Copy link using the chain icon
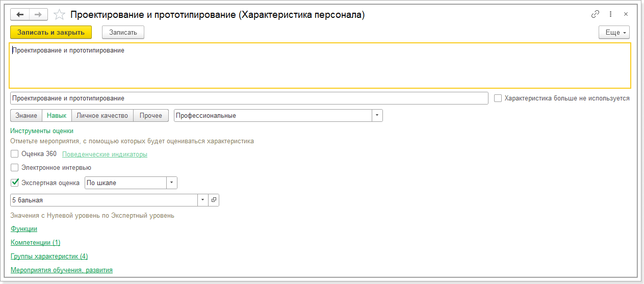The height and width of the screenshot is (284, 644). point(595,14)
